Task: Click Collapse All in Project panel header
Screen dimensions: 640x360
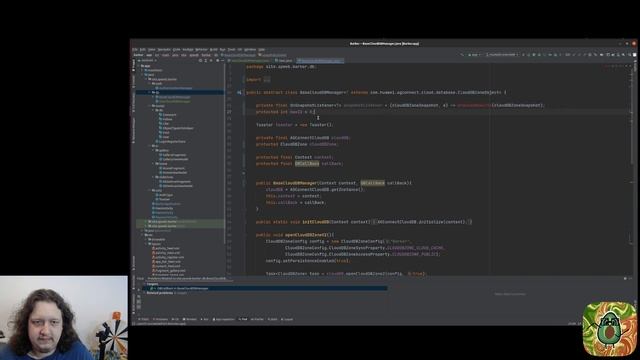Action: coord(211,60)
